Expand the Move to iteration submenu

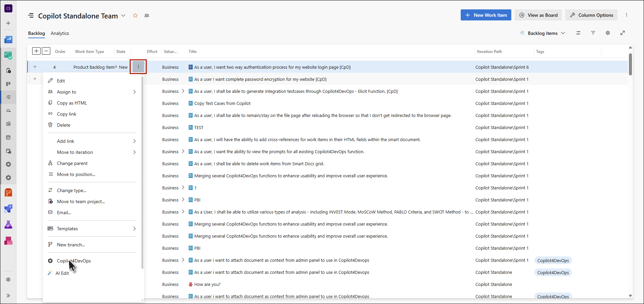click(134, 152)
